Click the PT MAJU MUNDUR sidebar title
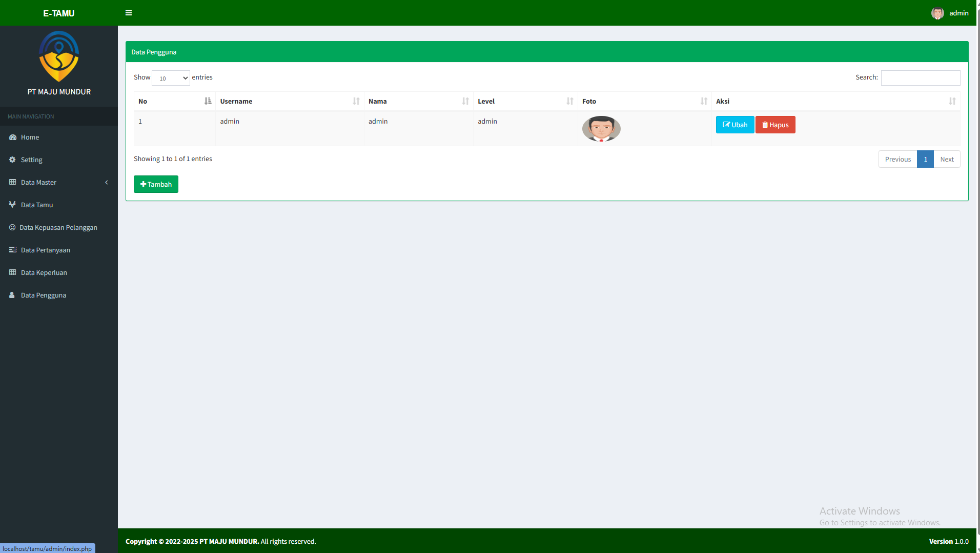 pos(59,92)
